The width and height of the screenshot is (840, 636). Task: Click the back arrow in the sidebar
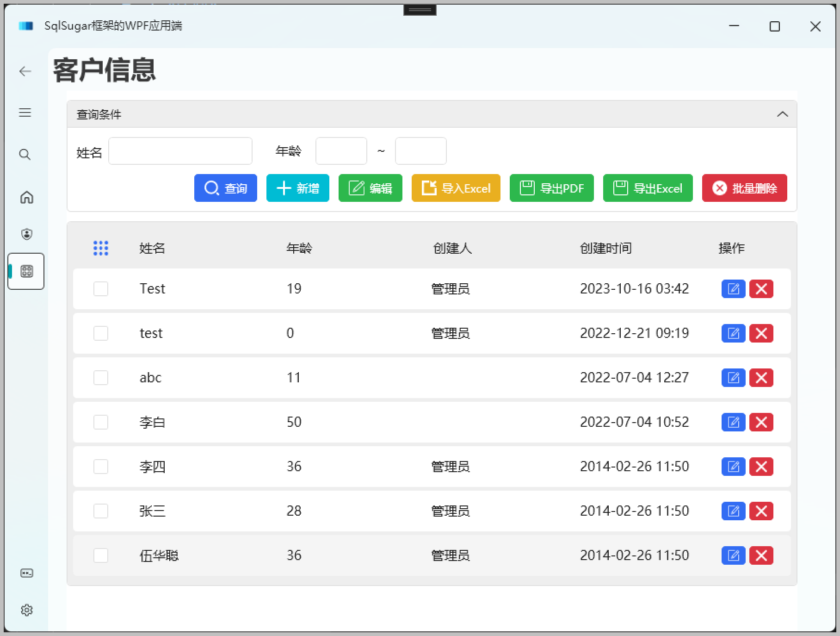click(x=25, y=71)
